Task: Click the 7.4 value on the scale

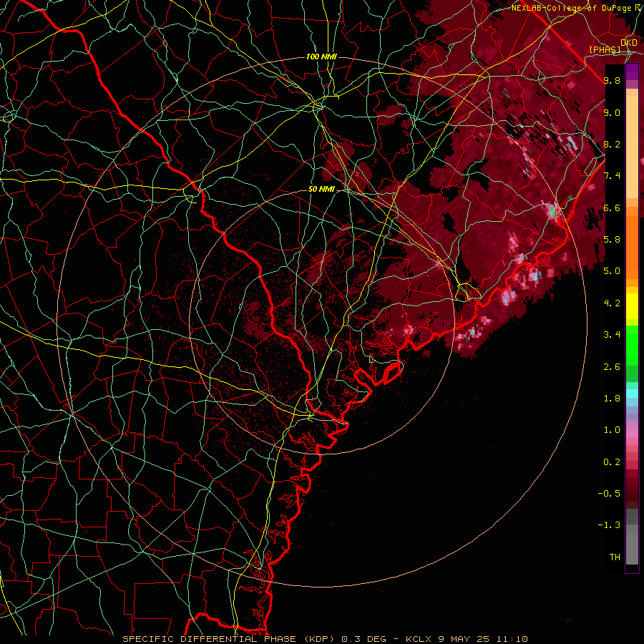Action: coord(612,176)
